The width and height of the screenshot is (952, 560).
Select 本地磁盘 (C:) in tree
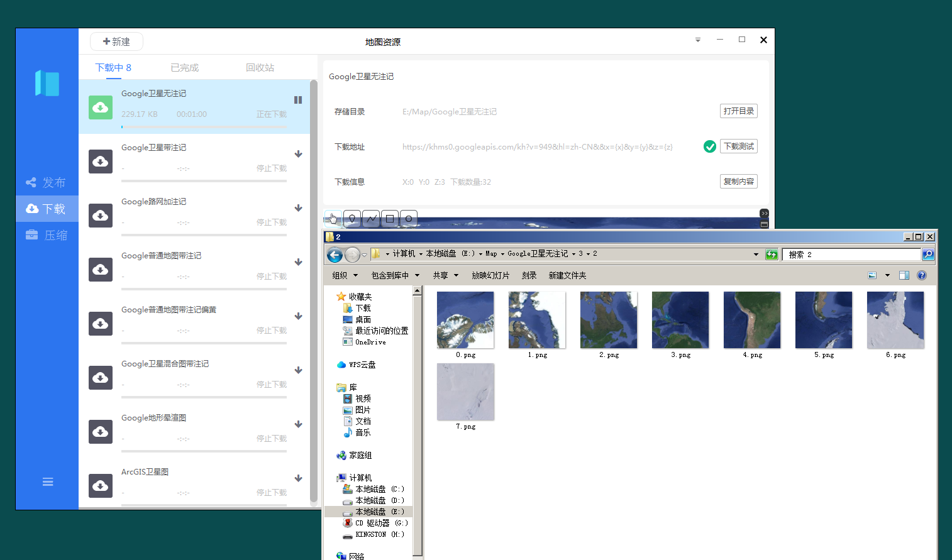[x=374, y=489]
